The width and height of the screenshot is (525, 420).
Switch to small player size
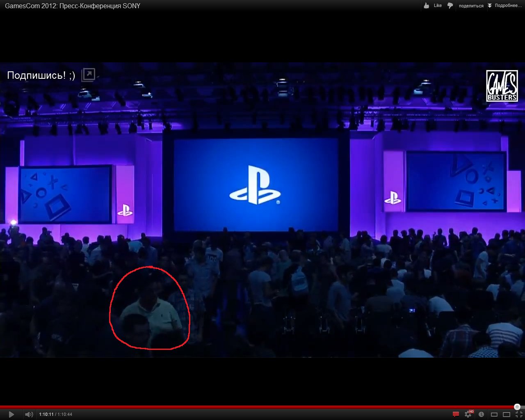[x=494, y=414]
